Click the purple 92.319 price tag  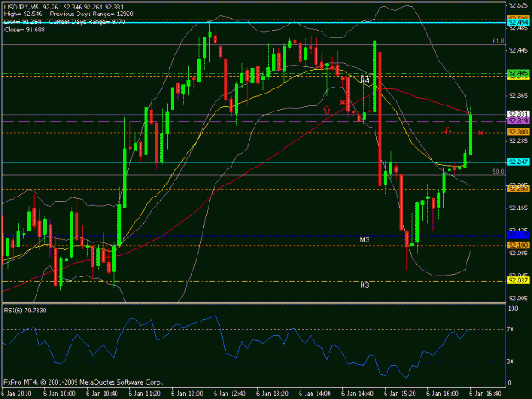click(x=518, y=121)
